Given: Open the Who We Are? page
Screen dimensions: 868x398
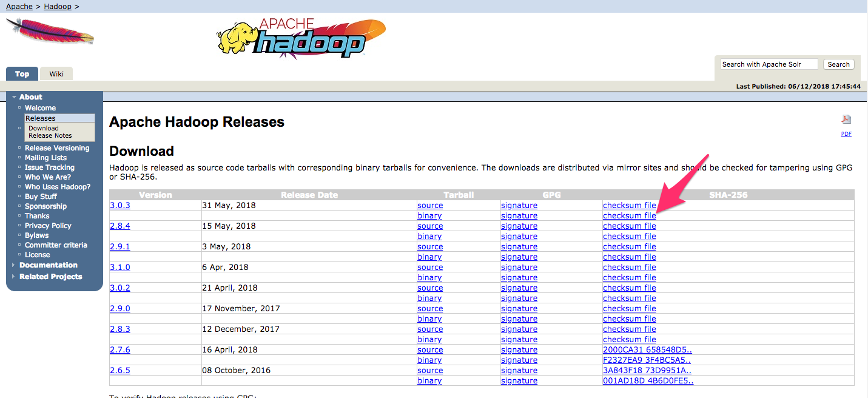Looking at the screenshot, I should pos(48,177).
